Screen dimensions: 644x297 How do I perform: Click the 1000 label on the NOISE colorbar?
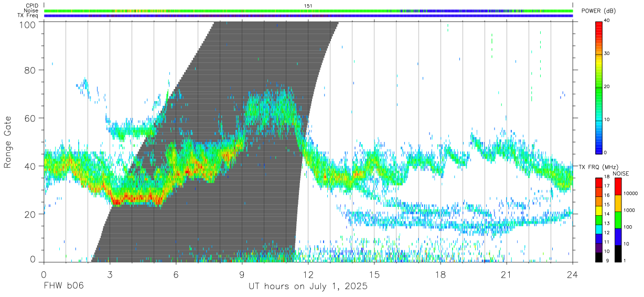tap(629, 211)
